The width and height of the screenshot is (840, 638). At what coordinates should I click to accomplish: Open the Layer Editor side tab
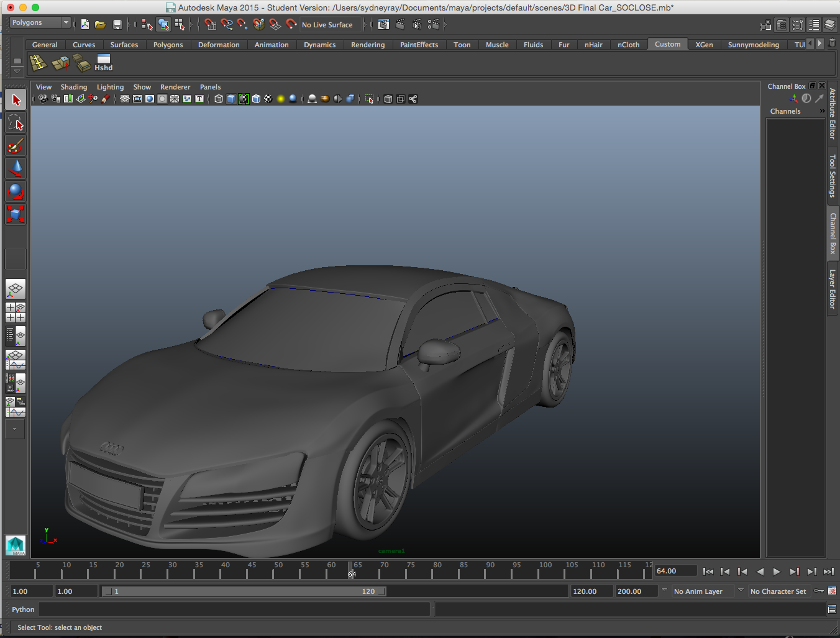point(833,289)
